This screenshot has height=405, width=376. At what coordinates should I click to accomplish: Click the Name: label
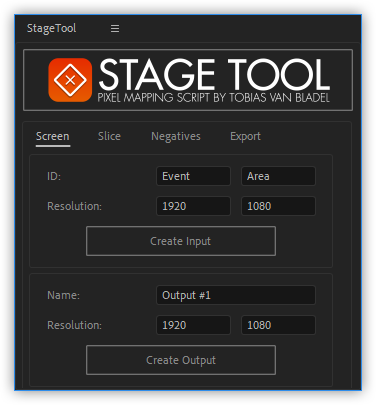tap(64, 295)
